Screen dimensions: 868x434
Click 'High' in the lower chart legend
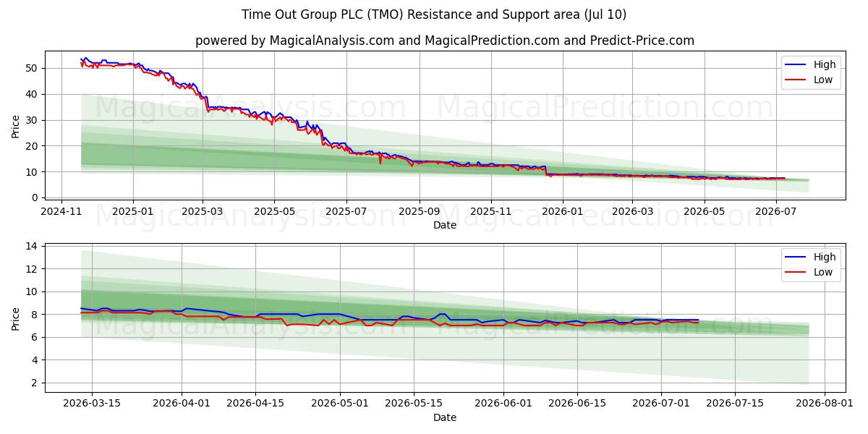tap(824, 257)
